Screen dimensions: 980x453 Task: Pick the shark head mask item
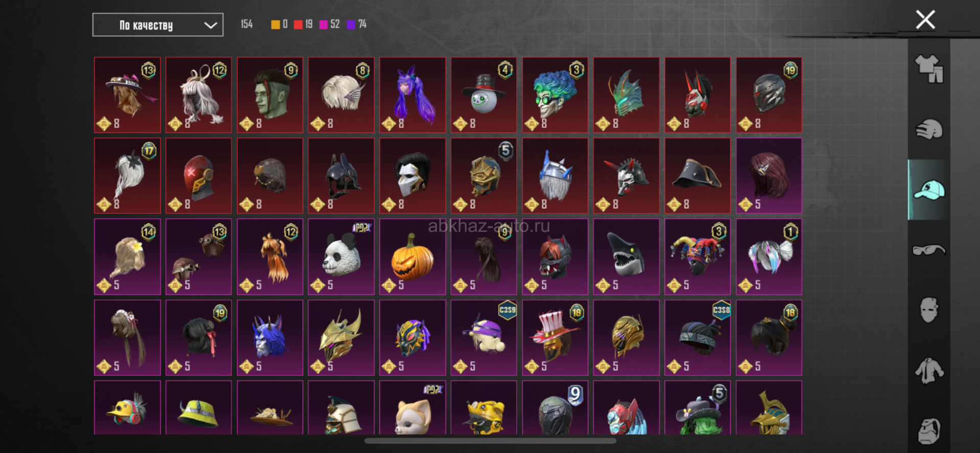[626, 257]
